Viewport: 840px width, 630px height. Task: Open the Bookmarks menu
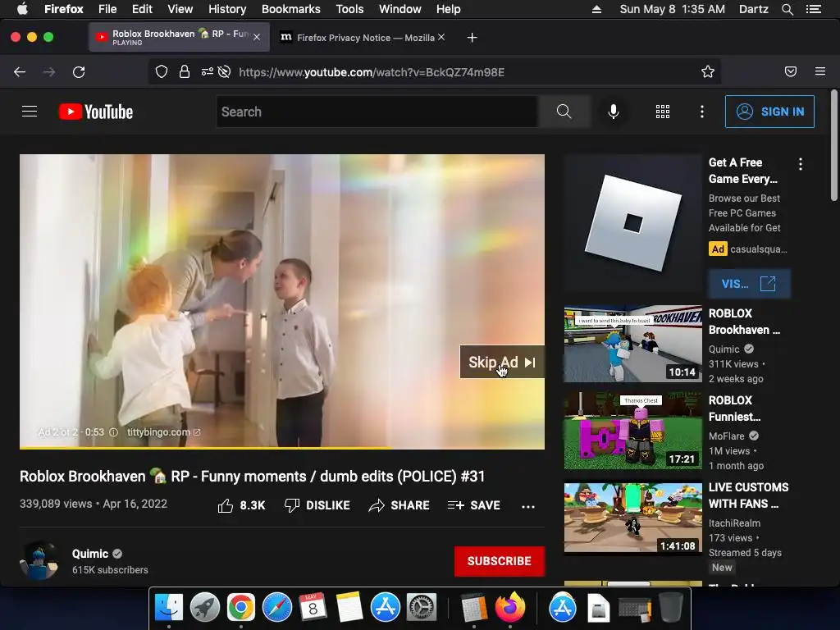[291, 9]
